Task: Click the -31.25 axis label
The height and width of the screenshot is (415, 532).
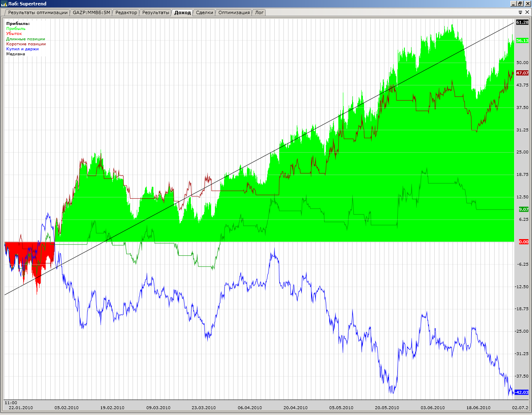Action: [x=522, y=354]
